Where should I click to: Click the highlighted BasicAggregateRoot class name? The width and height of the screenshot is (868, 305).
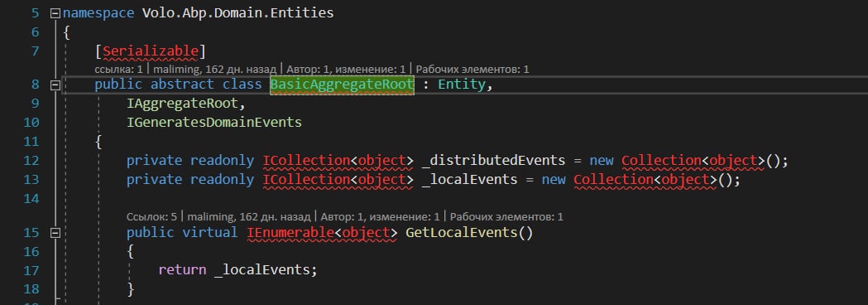tap(342, 85)
